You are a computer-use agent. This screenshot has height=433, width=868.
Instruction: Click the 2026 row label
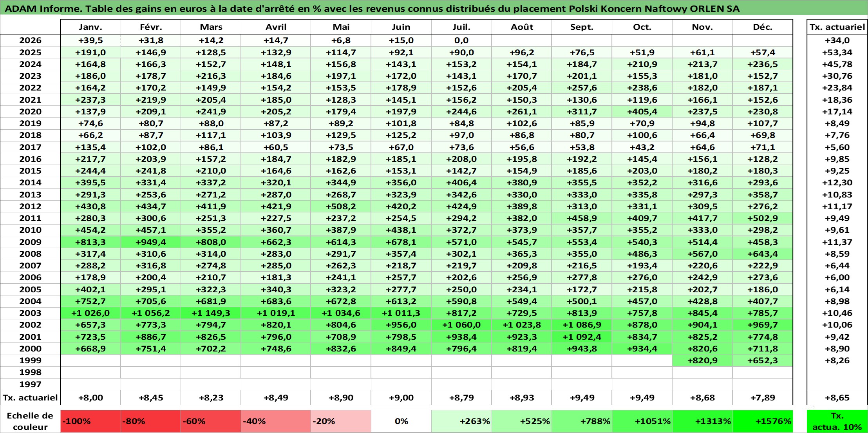click(30, 40)
